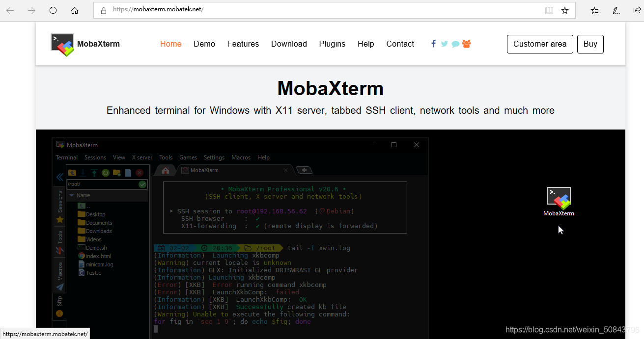The height and width of the screenshot is (339, 644).
Task: Open the Macros menu in MobaXterm
Action: click(x=241, y=157)
